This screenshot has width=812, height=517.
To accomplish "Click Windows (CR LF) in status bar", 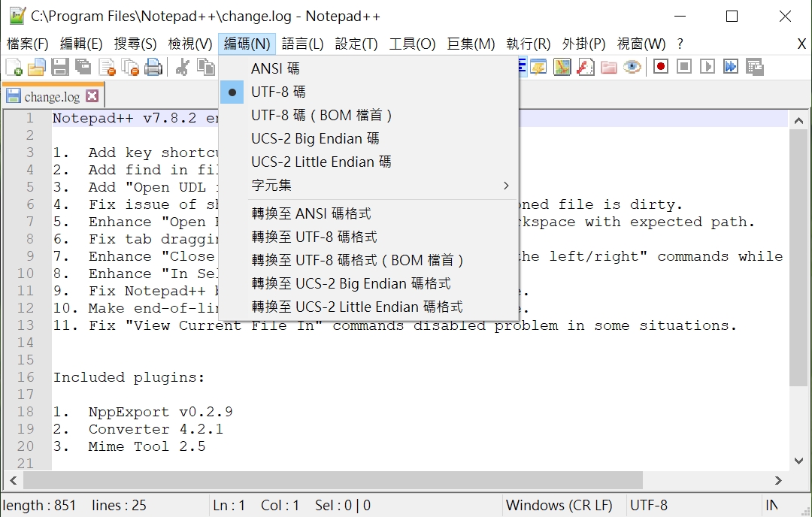I will pyautogui.click(x=559, y=505).
